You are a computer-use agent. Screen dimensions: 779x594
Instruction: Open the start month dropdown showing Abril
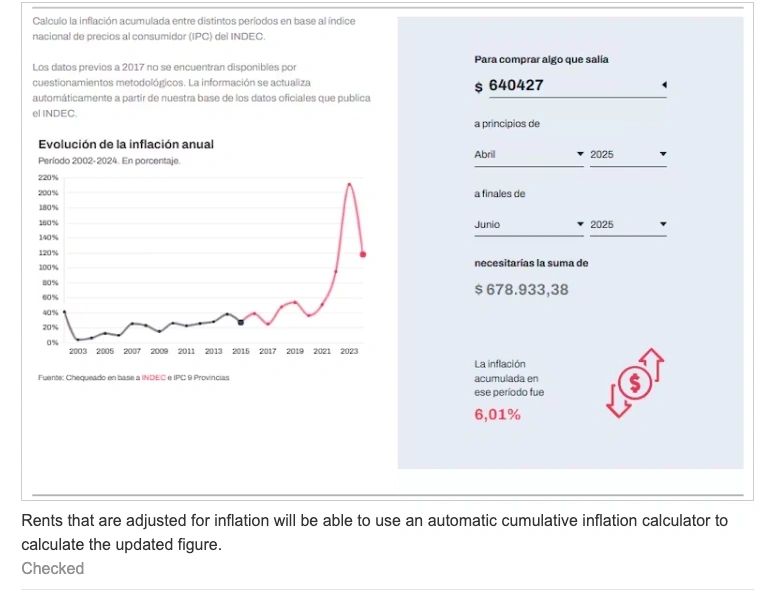528,155
